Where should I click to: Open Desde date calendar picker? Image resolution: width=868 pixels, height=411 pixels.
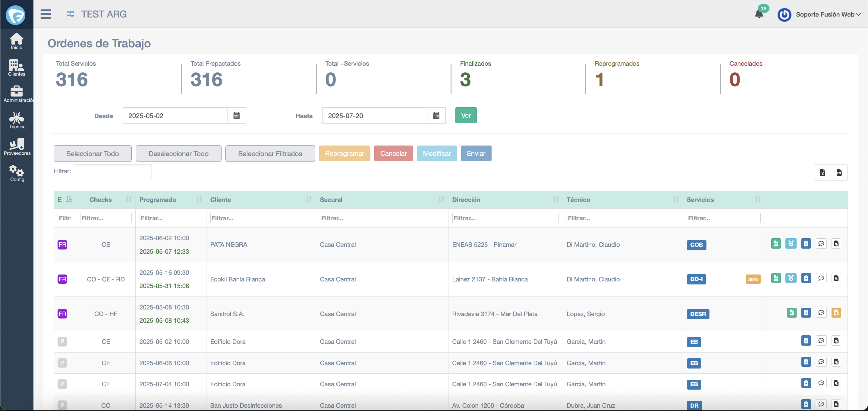[237, 115]
